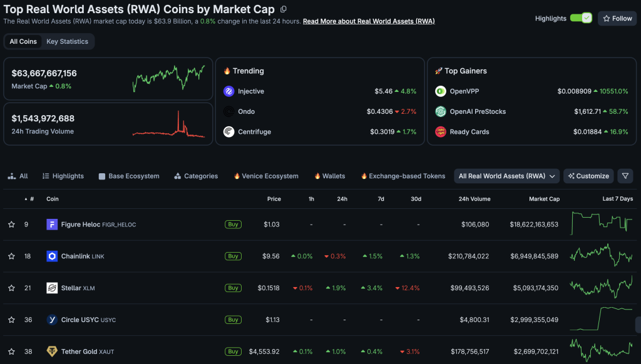This screenshot has height=364, width=641.
Task: Click the Tether Gold coin logo
Action: (52, 351)
